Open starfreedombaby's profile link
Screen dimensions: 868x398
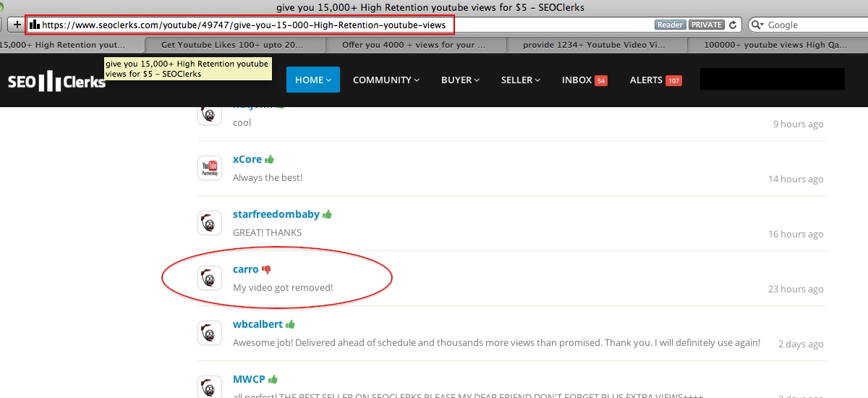(x=276, y=214)
